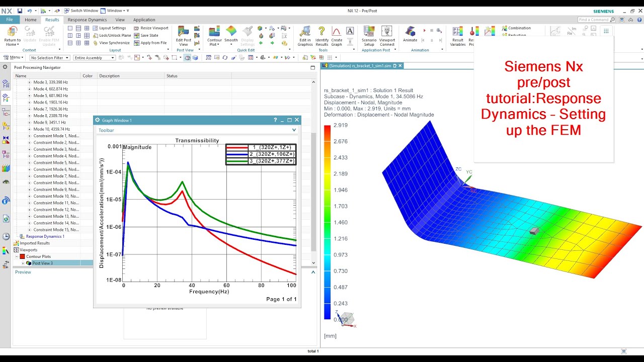Viewport: 644px width, 362px height.
Task: Click the Name column header
Action: [48, 76]
